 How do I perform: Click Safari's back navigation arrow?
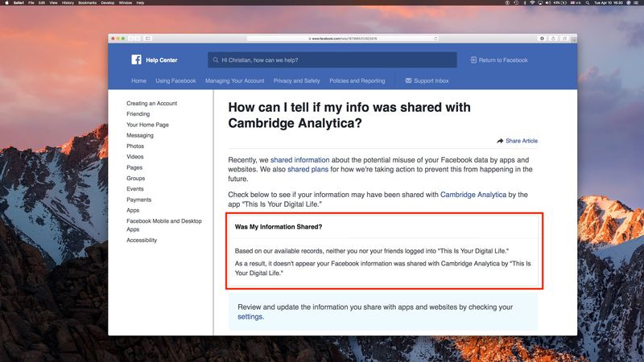click(130, 39)
